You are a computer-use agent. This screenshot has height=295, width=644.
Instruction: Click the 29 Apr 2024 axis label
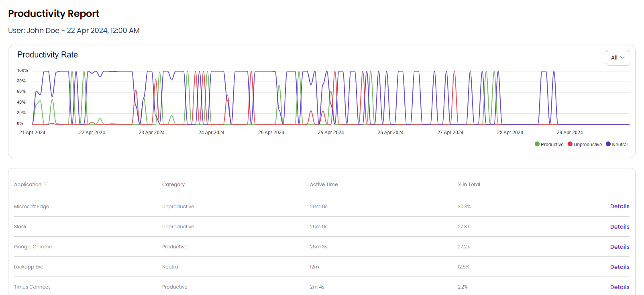(x=570, y=133)
